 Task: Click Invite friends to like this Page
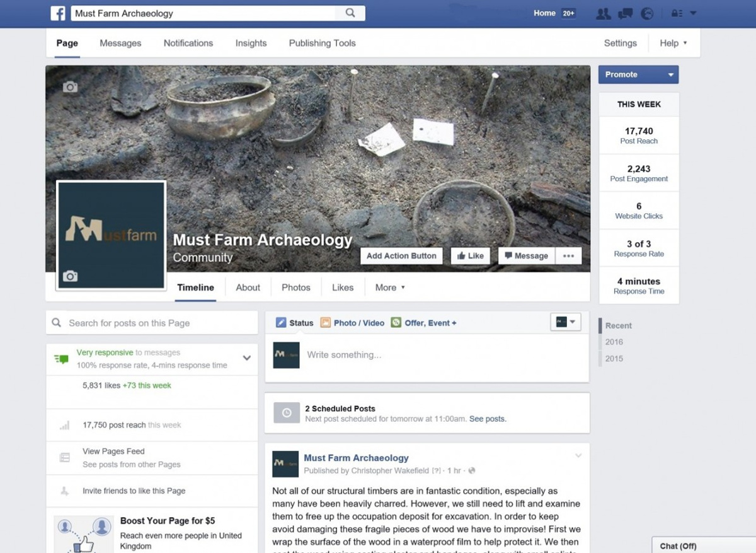(x=134, y=491)
